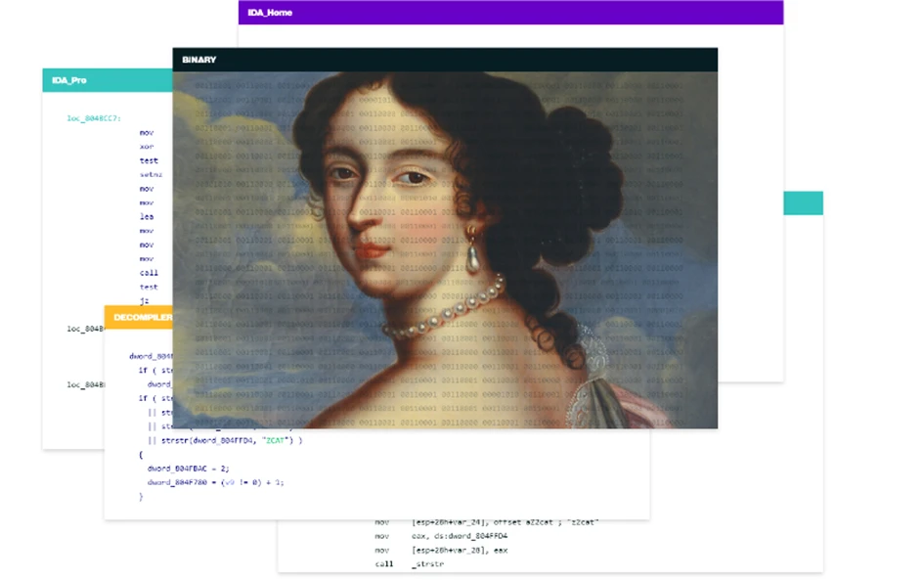Select the BINARY panel header
The width and height of the screenshot is (924, 580).
tap(444, 60)
